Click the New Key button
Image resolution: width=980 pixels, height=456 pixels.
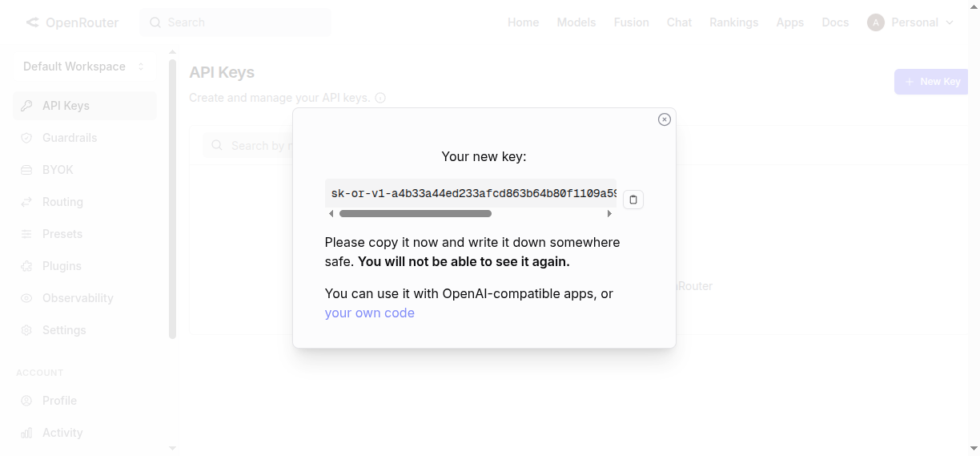tap(931, 82)
